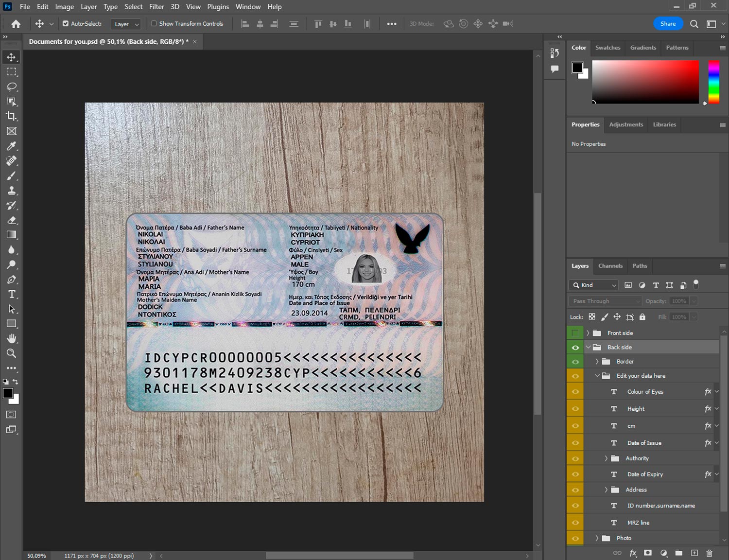Enable Show Transform Controls checkbox
Viewport: 729px width, 560px height.
pos(154,23)
